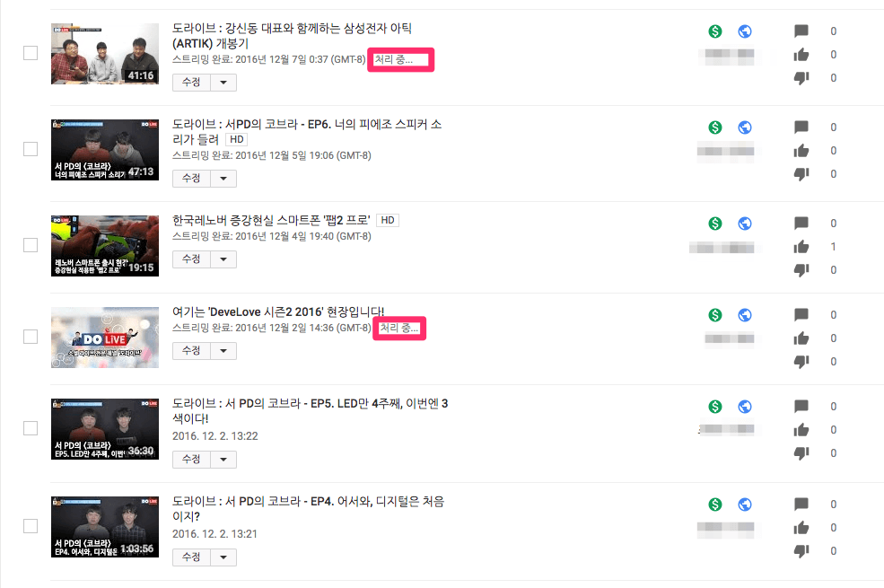Click 수정 button for 팹2 프로 video
The height and width of the screenshot is (588, 884).
pyautogui.click(x=192, y=259)
